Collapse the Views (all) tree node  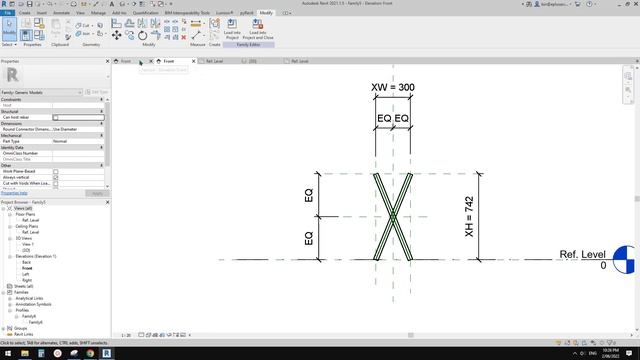click(x=4, y=208)
